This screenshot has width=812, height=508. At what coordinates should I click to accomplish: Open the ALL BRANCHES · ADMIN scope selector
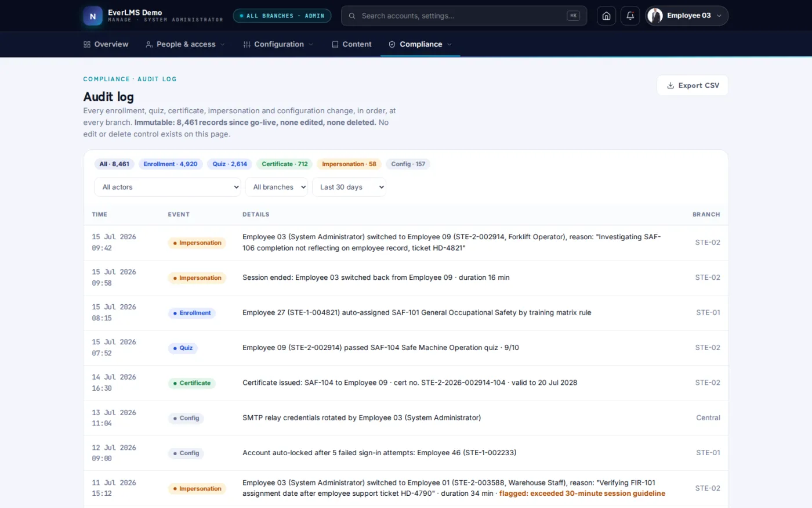pyautogui.click(x=282, y=16)
